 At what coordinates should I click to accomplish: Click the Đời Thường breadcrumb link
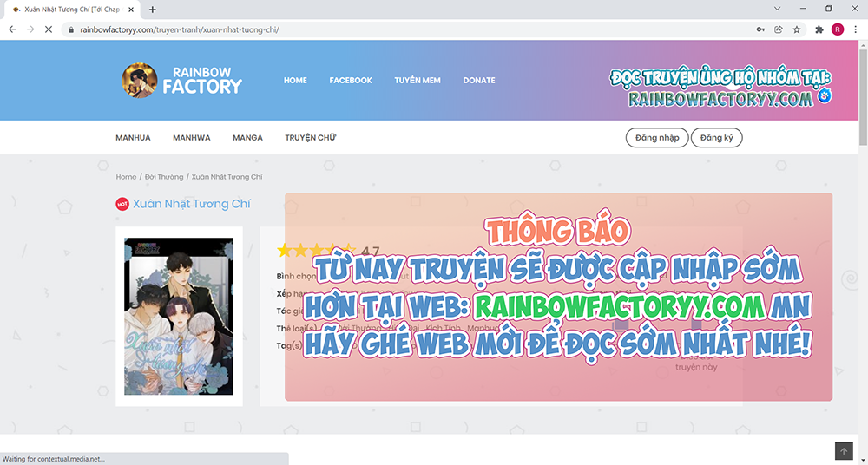[x=164, y=177]
